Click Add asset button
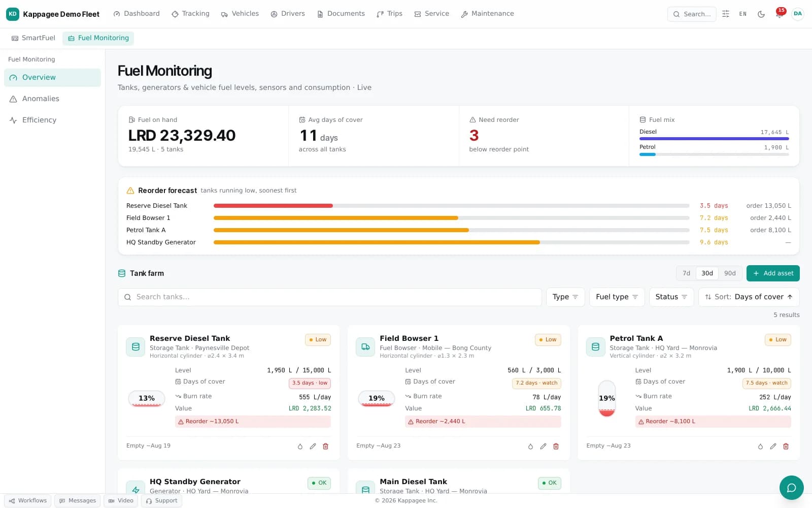The height and width of the screenshot is (508, 812). click(773, 273)
